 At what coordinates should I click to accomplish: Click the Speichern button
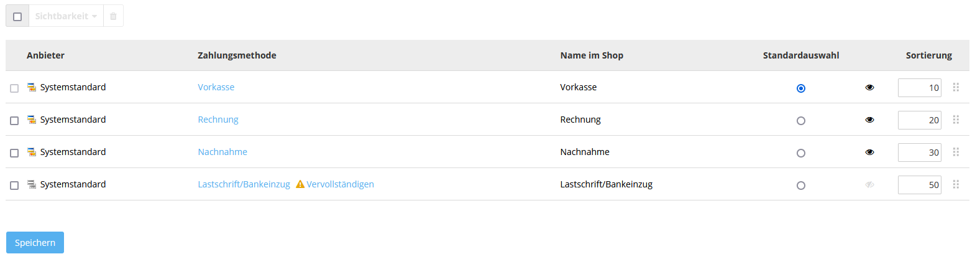click(35, 243)
